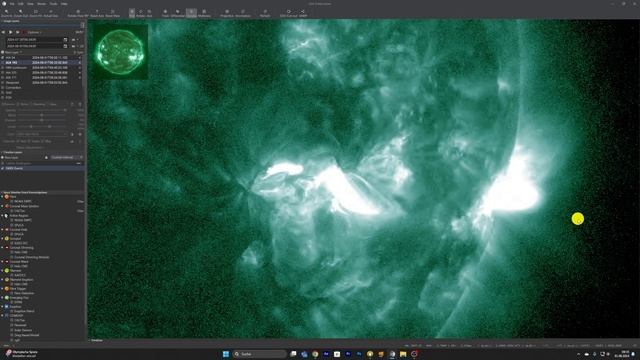Viewport: 640px width, 360px height.
Task: Click the Filament event type icon
Action: click(7, 271)
